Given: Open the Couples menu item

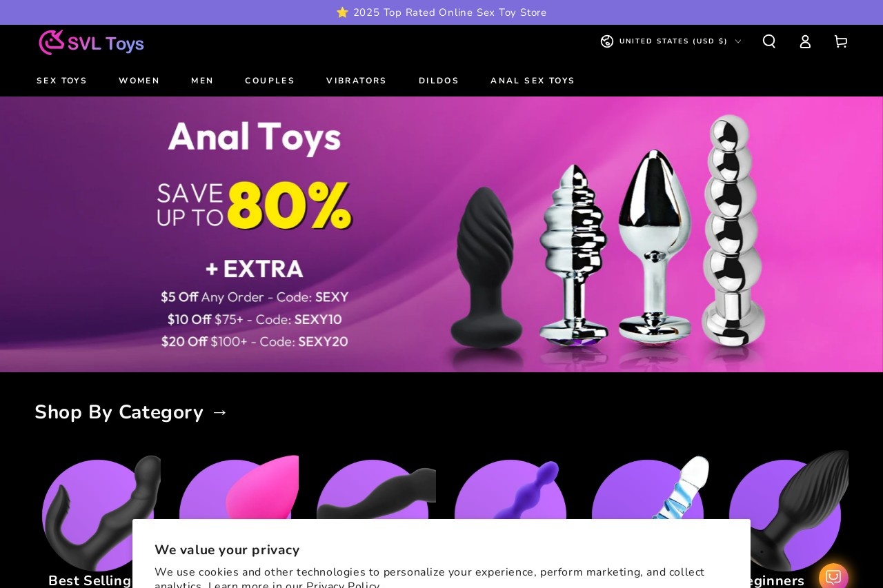Looking at the screenshot, I should [x=270, y=81].
